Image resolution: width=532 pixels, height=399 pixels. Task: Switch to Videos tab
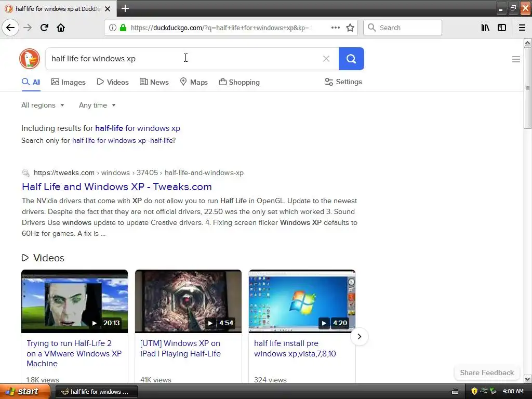point(113,82)
